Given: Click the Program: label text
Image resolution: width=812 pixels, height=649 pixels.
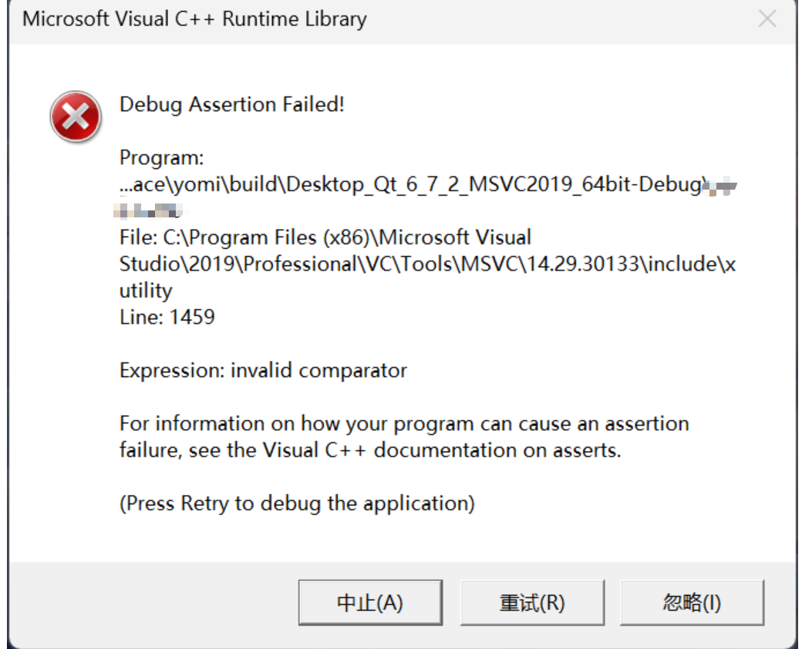Looking at the screenshot, I should click(x=162, y=158).
